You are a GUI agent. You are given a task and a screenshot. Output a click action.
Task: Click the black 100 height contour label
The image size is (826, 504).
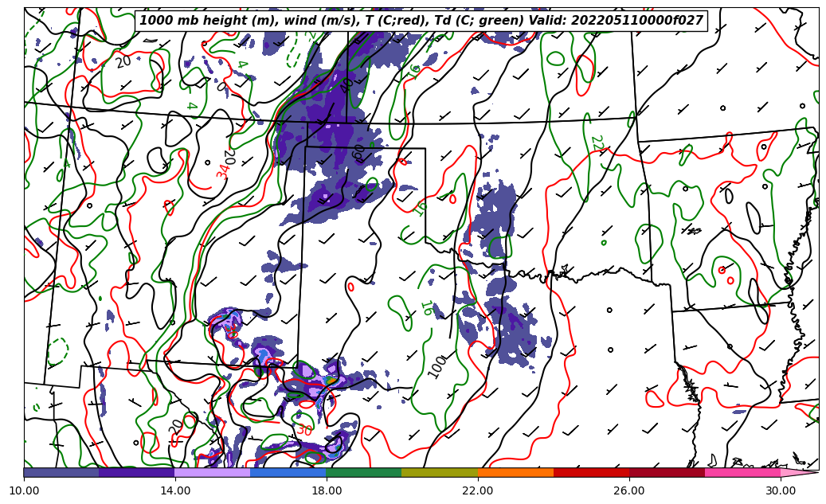(x=436, y=366)
